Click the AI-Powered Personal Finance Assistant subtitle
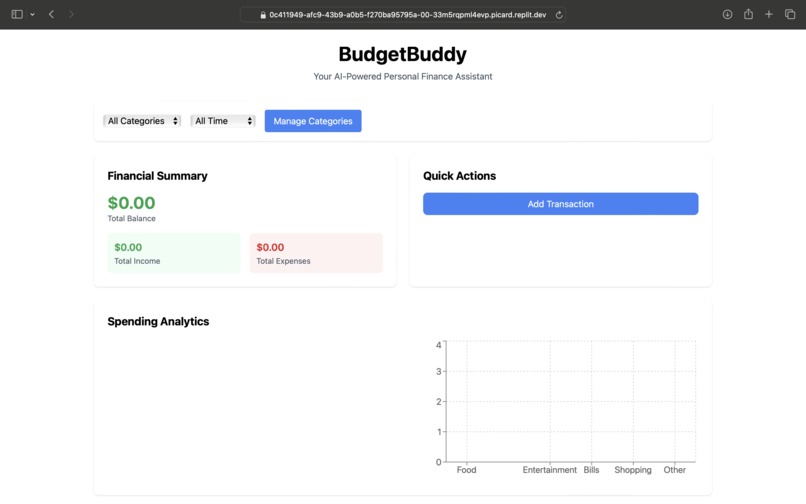Viewport: 806px width, 504px height. click(x=402, y=76)
